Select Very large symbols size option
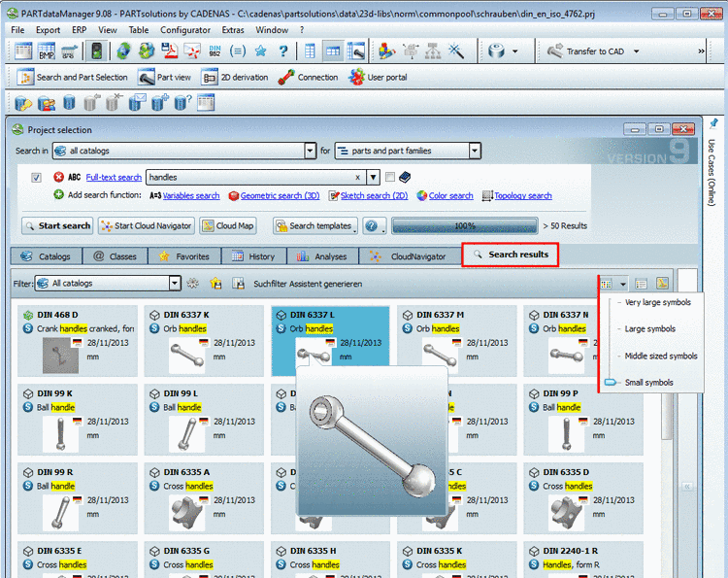The width and height of the screenshot is (728, 578). tap(657, 302)
